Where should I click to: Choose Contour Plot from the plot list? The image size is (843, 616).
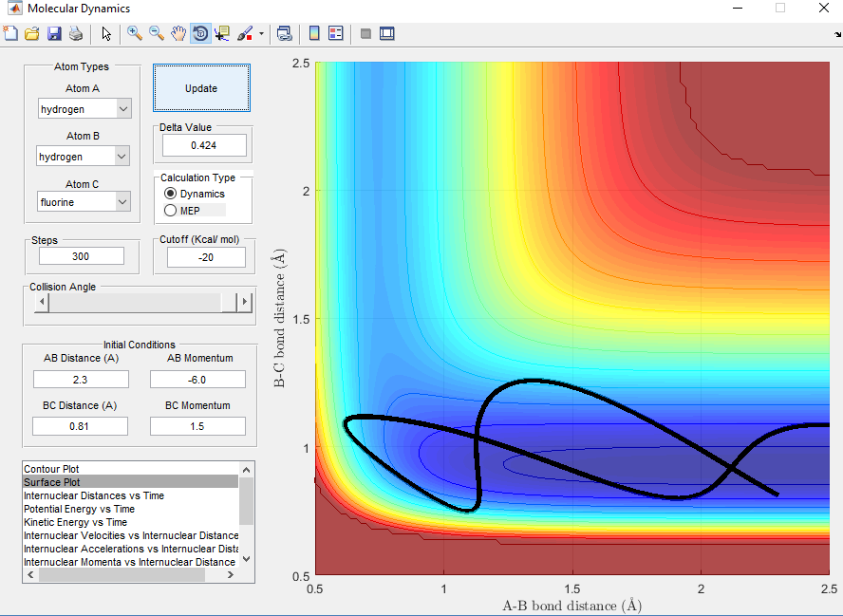[52, 469]
